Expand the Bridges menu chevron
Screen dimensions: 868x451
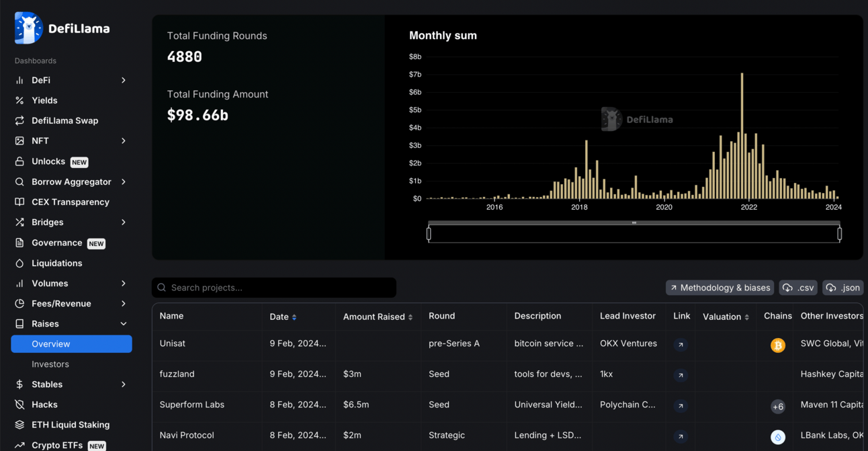tap(124, 222)
